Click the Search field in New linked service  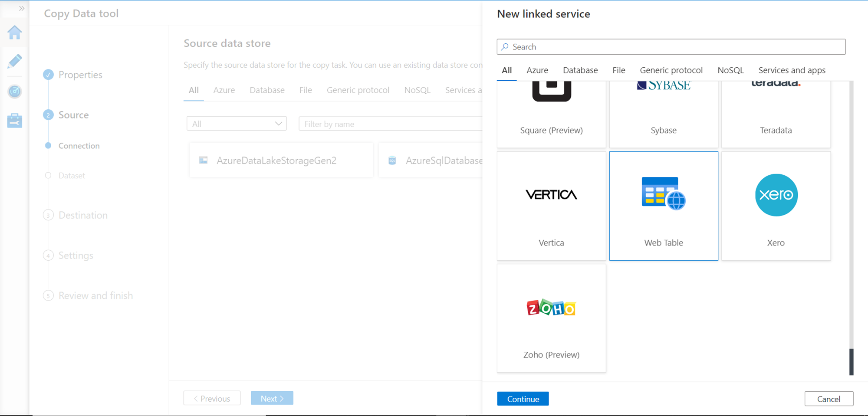(671, 47)
